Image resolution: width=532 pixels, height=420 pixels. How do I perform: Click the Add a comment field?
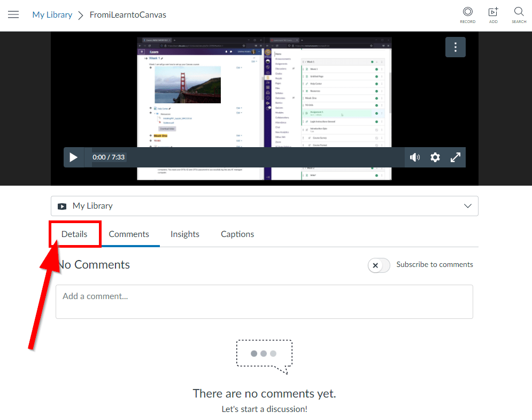point(264,302)
